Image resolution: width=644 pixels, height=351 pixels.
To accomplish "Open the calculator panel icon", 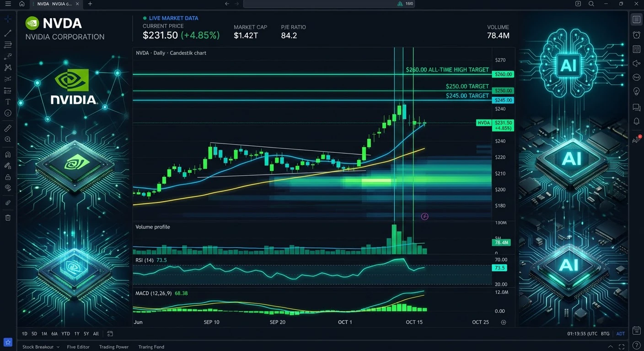I will click(636, 49).
